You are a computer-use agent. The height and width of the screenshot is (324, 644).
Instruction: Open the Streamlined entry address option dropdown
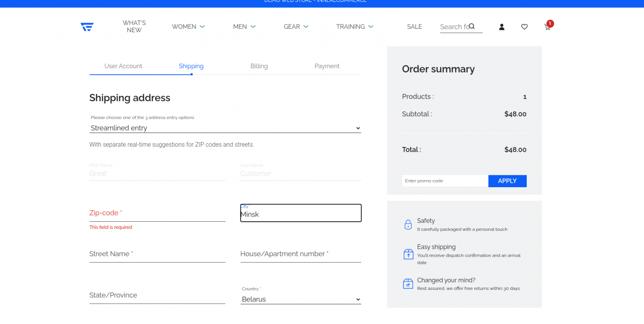pos(225,128)
